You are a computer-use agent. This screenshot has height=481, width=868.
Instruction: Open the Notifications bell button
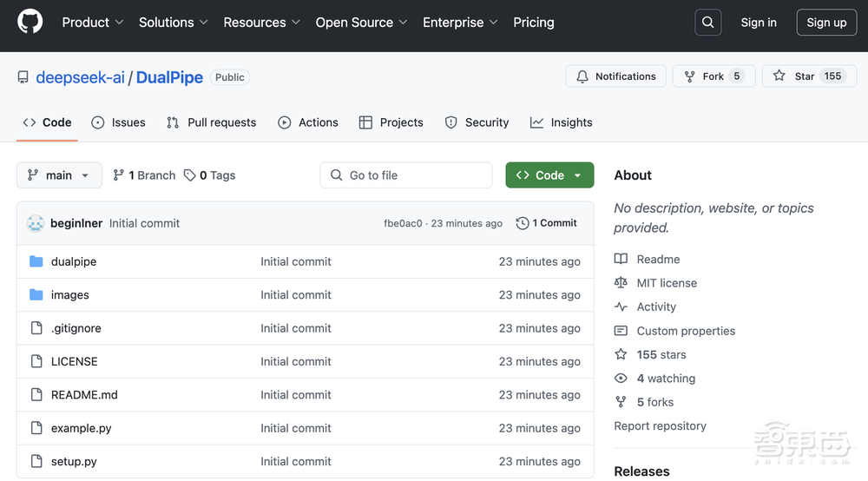point(616,76)
